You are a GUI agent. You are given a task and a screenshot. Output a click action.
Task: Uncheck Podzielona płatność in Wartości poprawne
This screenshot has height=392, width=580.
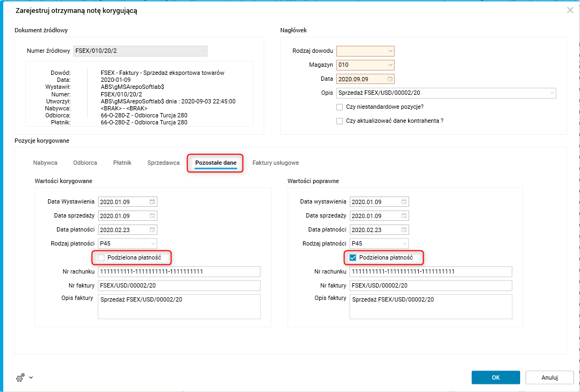click(353, 258)
